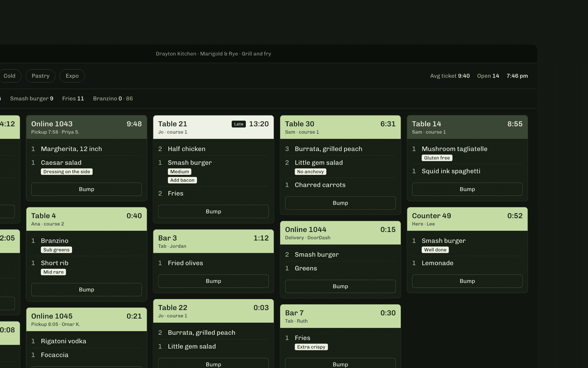Select the Charred carrots item

pyautogui.click(x=340, y=185)
